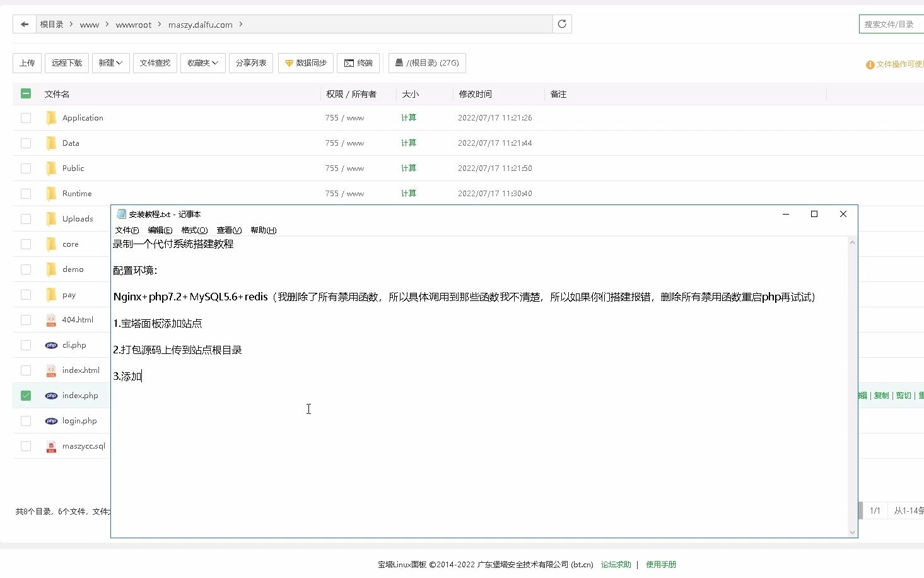Open Notepad's 编辑(E) menu

pos(160,230)
